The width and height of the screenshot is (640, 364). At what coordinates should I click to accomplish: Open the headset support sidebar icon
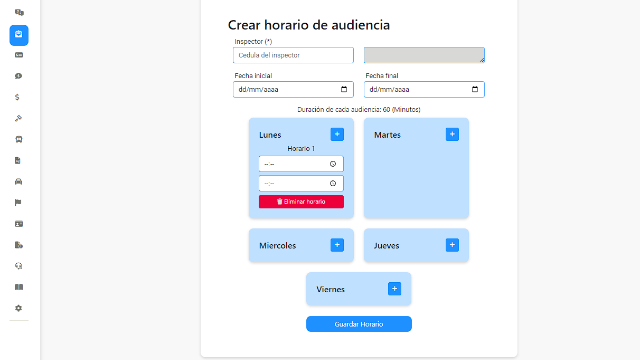point(19,266)
